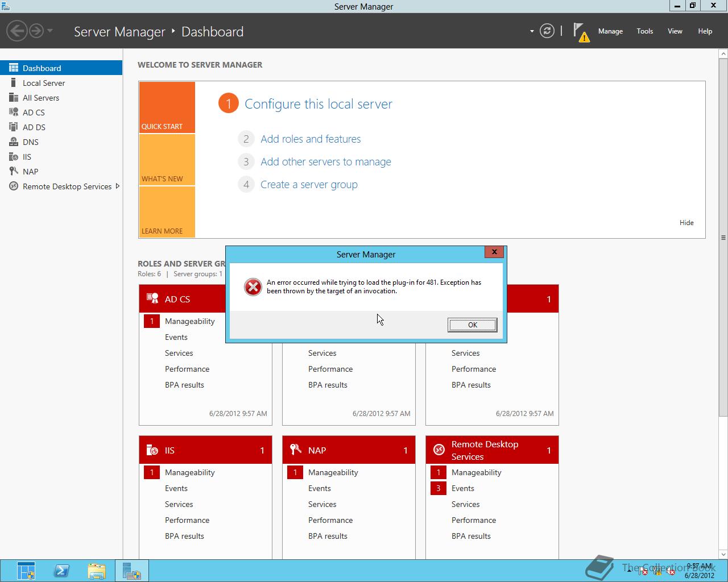Click the forward navigation arrow
Screen dimensions: 728x582
[36, 31]
